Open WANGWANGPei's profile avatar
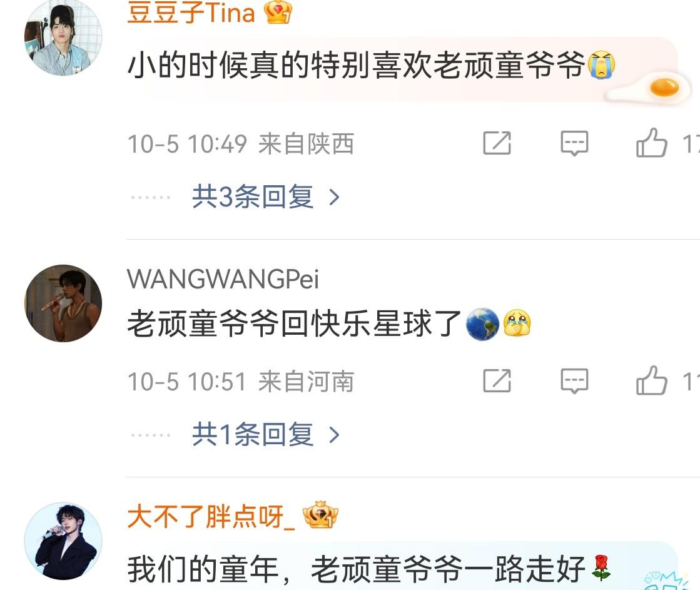The height and width of the screenshot is (590, 700). pos(63,303)
